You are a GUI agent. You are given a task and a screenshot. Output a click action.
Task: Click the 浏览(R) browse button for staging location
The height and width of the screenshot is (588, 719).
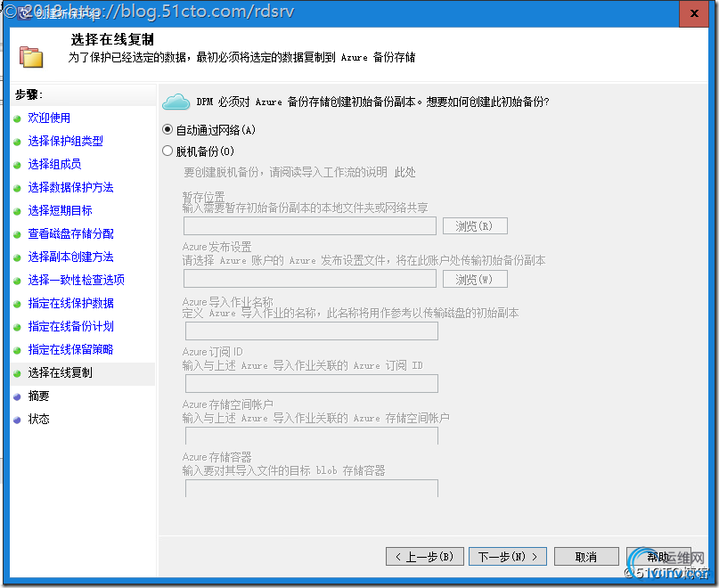475,225
